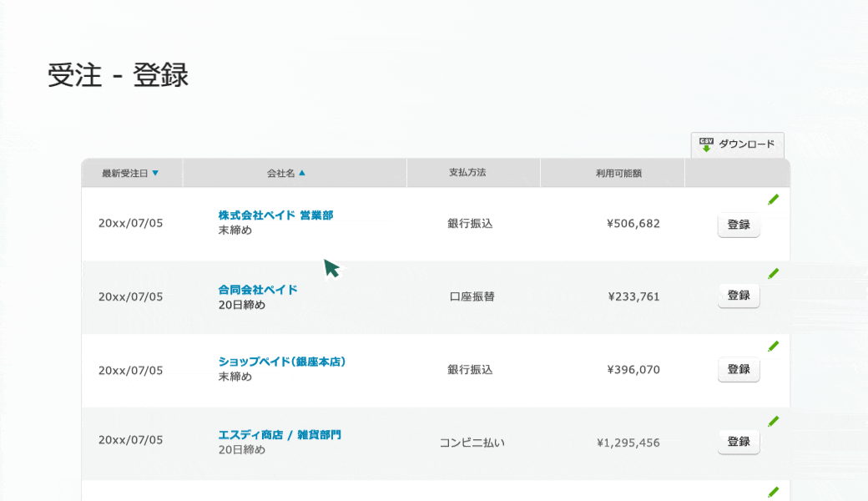Click pencil icon in partially visible bottom row

tap(773, 492)
